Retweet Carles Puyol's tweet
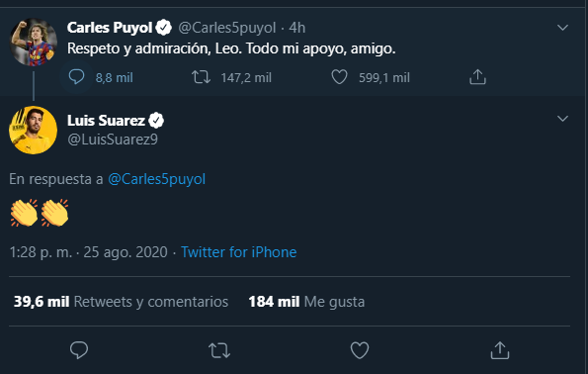The height and width of the screenshot is (374, 588). tap(201, 77)
